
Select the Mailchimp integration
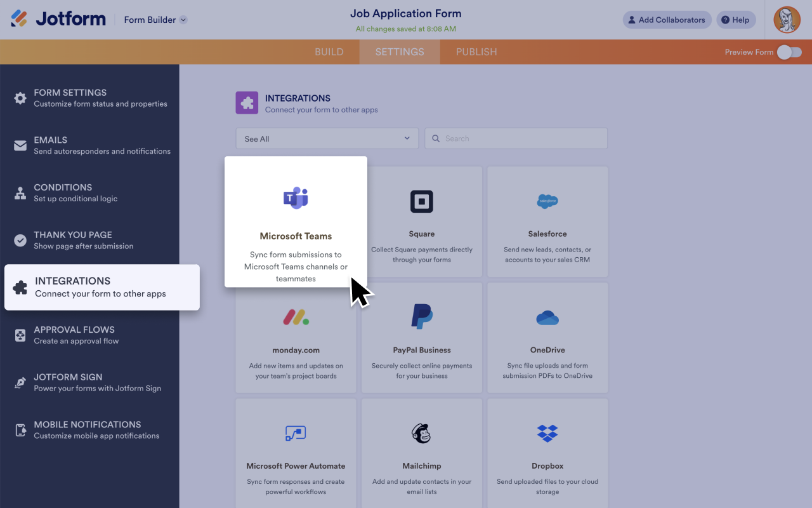click(421, 434)
